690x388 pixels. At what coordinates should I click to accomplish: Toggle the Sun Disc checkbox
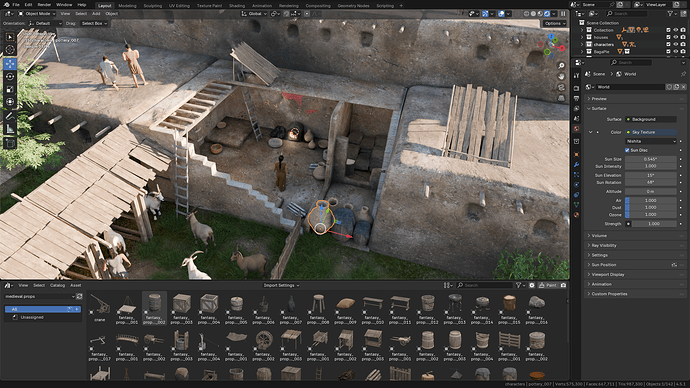(627, 150)
